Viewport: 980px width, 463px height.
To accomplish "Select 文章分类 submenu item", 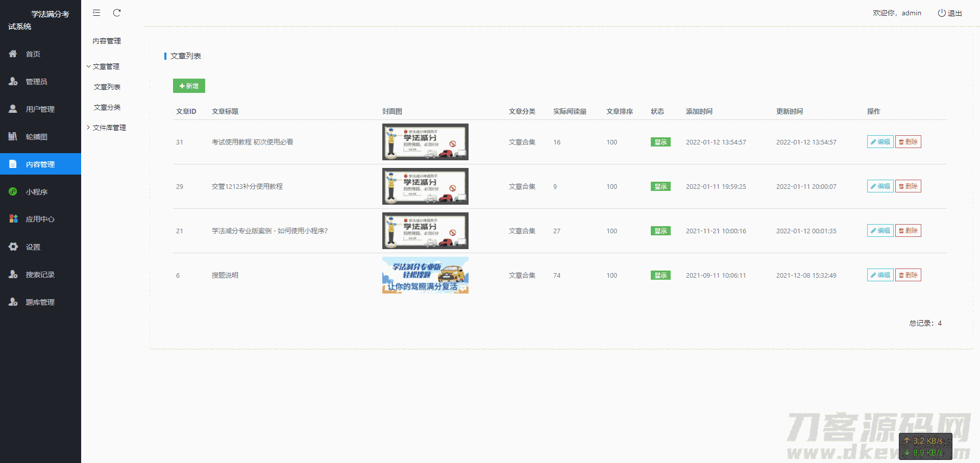I will (x=107, y=107).
